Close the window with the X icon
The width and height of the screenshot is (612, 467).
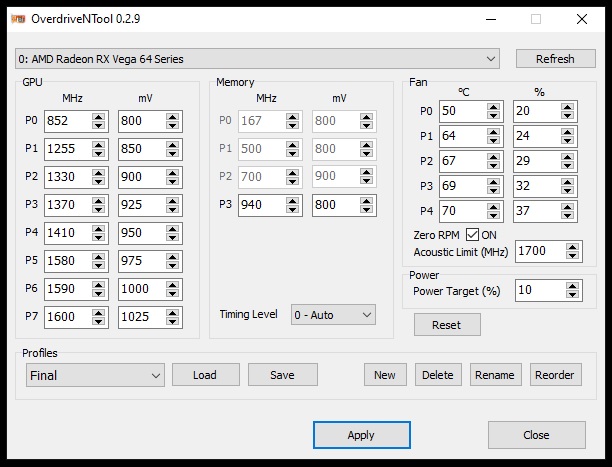[x=582, y=19]
